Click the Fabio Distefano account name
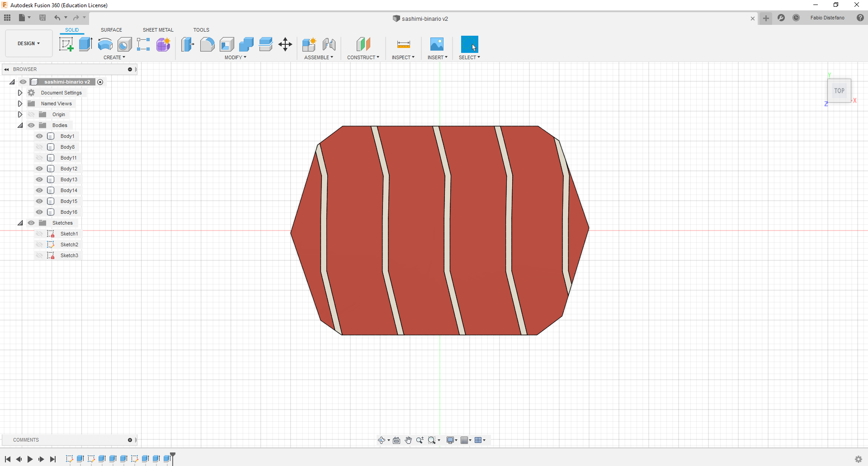This screenshot has height=466, width=868. coord(827,18)
